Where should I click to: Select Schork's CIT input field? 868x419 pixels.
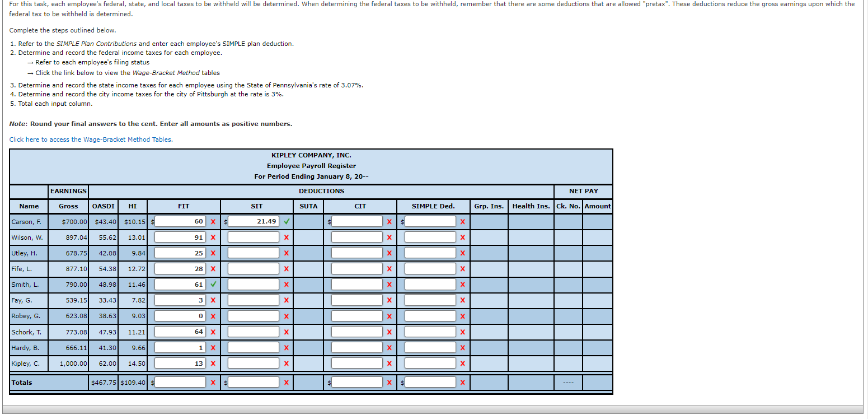(x=358, y=331)
